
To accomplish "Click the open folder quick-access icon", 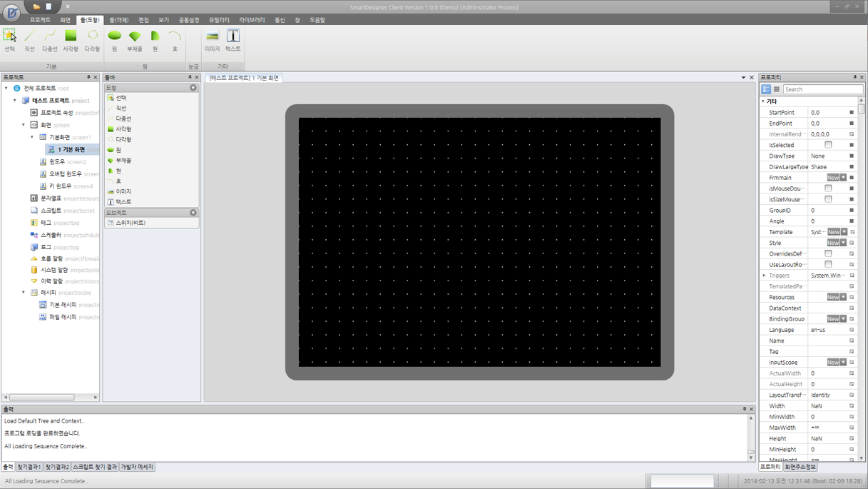I will tap(36, 6).
